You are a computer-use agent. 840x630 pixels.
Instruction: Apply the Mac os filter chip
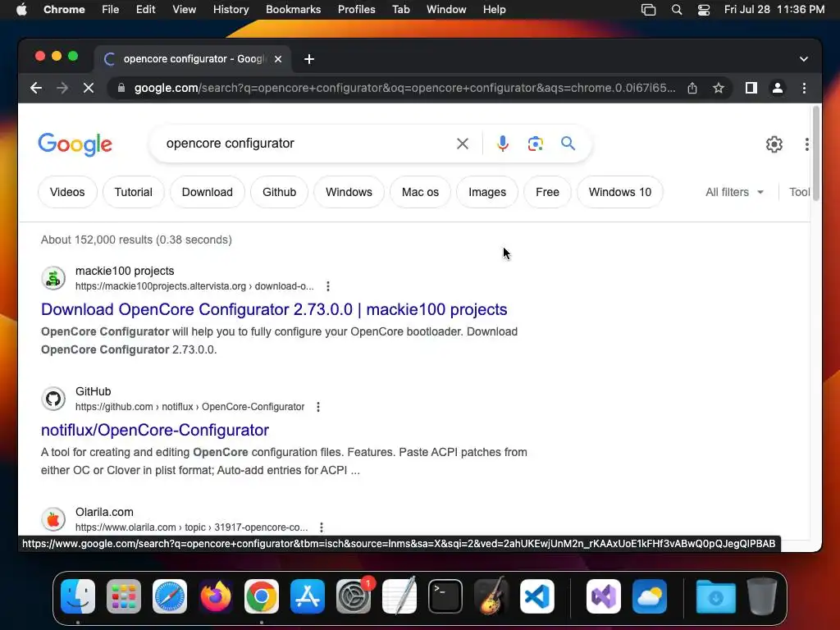coord(420,192)
